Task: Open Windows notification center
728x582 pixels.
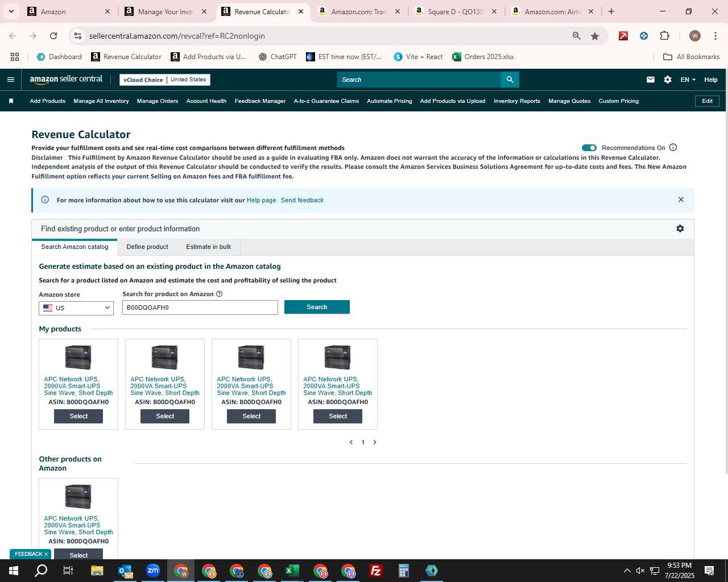Action: tap(709, 571)
